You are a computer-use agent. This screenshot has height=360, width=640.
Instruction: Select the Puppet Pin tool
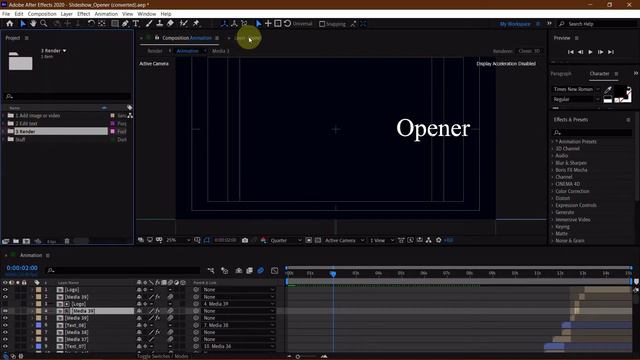coord(196,24)
